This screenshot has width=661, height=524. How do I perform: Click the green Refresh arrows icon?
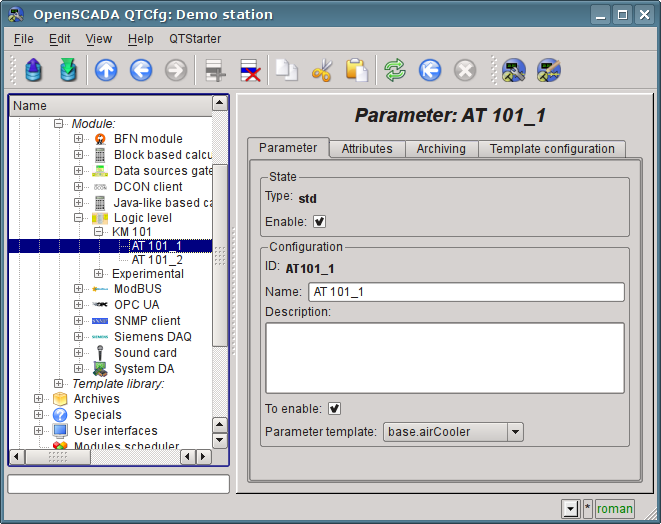pos(395,70)
